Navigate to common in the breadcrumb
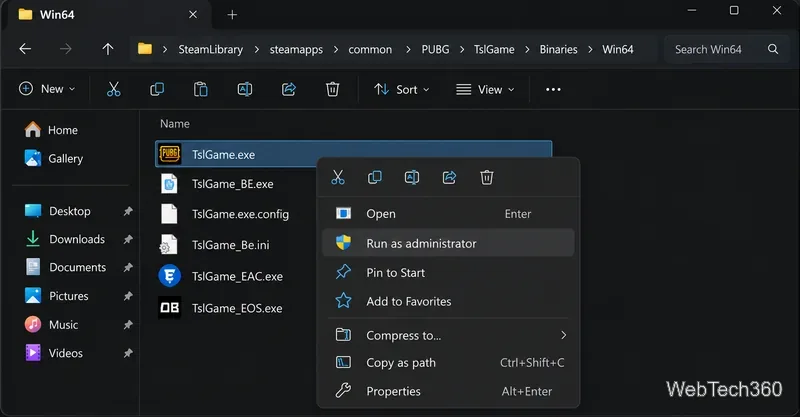Viewport: 800px width, 417px height. [370, 50]
